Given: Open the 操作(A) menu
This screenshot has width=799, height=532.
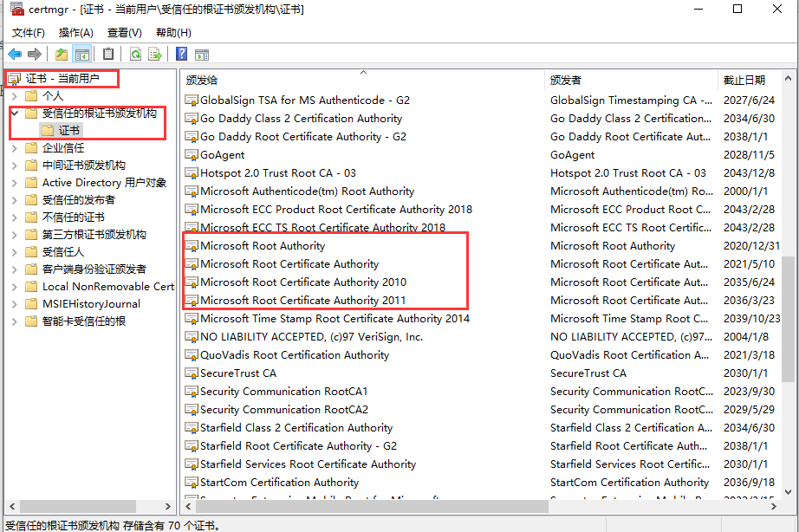Looking at the screenshot, I should pyautogui.click(x=76, y=33).
